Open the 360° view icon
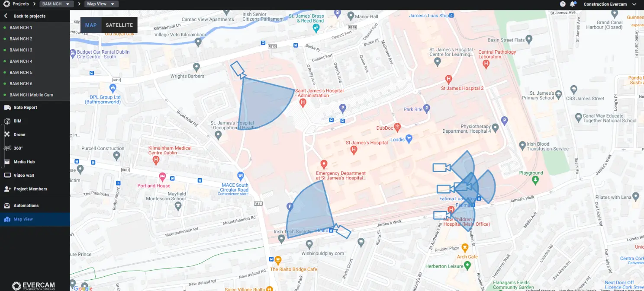This screenshot has height=291, width=644. [x=7, y=148]
